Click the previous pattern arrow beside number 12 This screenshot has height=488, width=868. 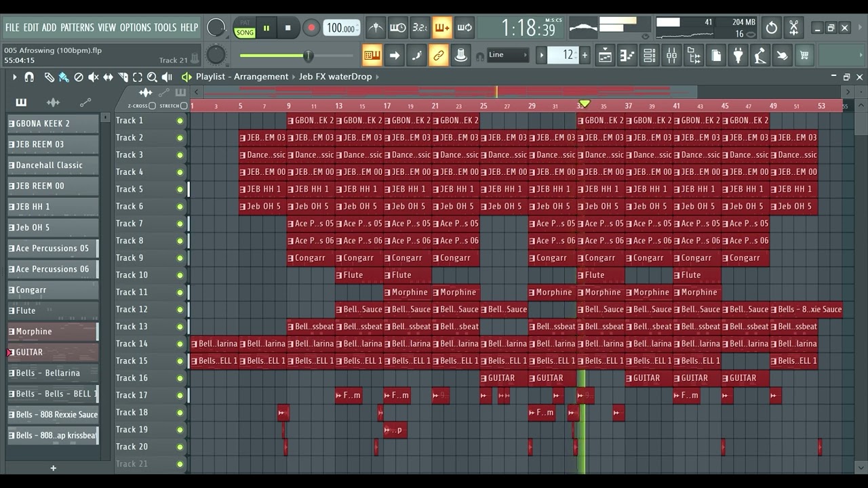pyautogui.click(x=541, y=55)
